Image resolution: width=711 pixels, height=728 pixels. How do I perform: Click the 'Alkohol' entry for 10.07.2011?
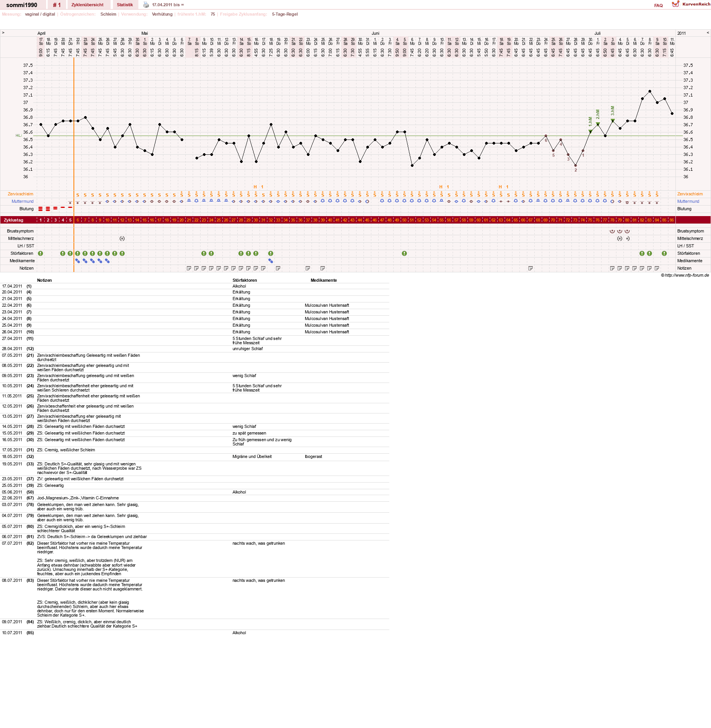click(x=239, y=633)
